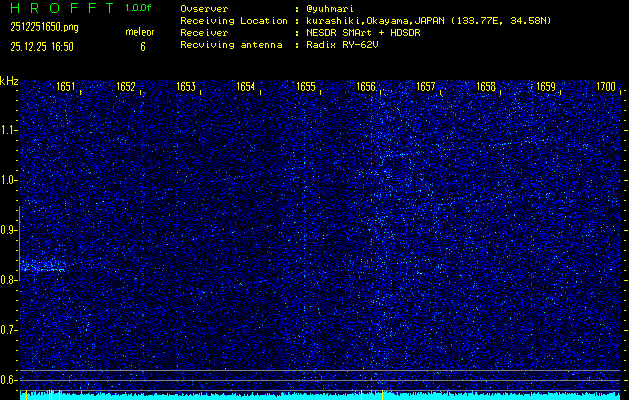Viewport: 629px width, 400px height.
Task: Click the HROFFT title text
Action: (x=61, y=8)
